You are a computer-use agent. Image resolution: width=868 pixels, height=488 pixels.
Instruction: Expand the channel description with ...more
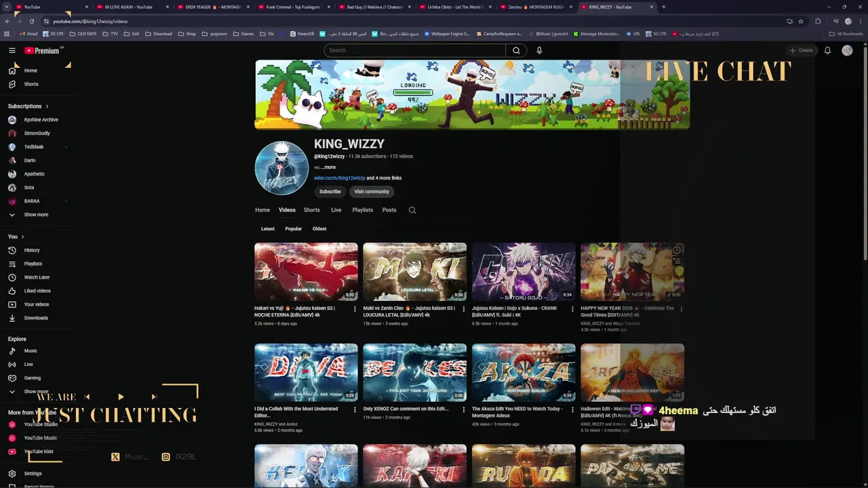click(x=329, y=167)
